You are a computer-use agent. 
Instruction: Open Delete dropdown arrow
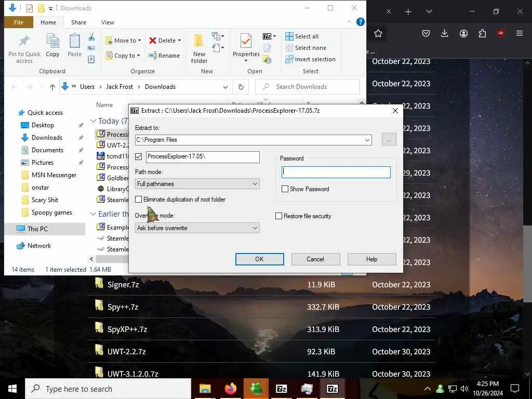point(179,41)
